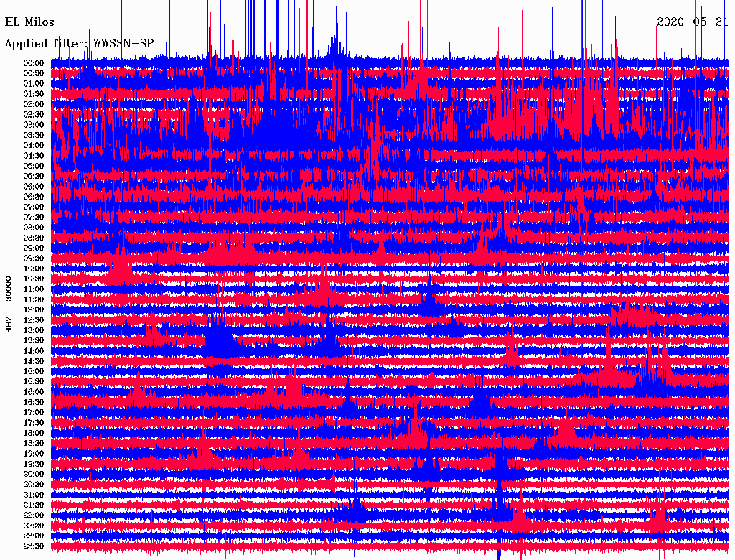The image size is (735, 560).
Task: Click the 13:00 time label
Action: click(34, 330)
